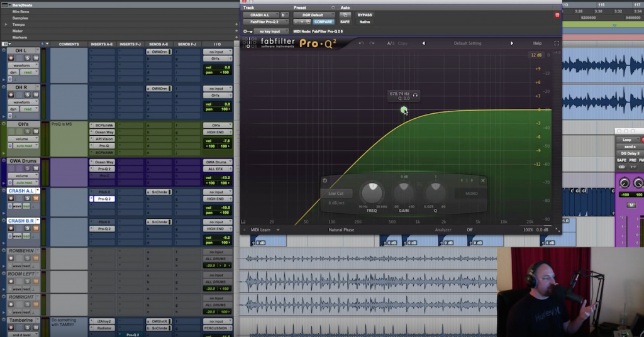Click the previous preset arrow
644x337 pixels.
pyautogui.click(x=423, y=43)
